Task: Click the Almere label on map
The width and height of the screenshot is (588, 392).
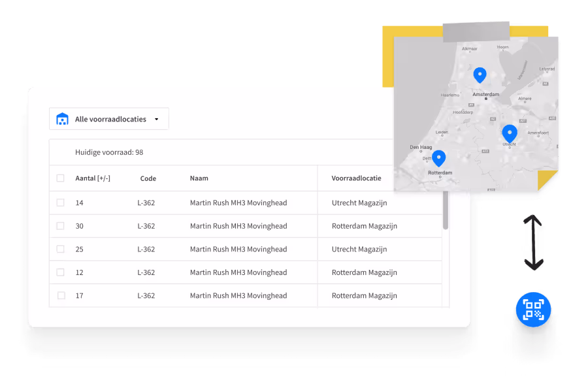Action: pos(525,98)
